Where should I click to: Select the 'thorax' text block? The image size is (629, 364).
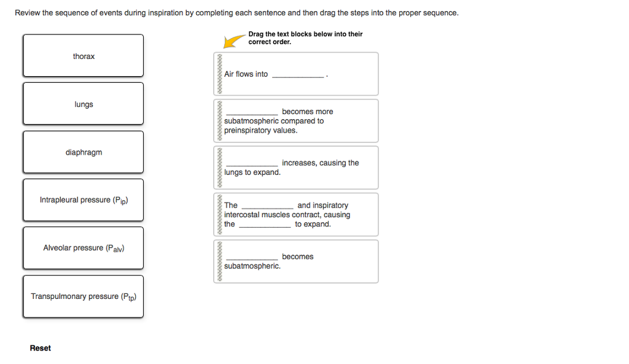point(83,56)
